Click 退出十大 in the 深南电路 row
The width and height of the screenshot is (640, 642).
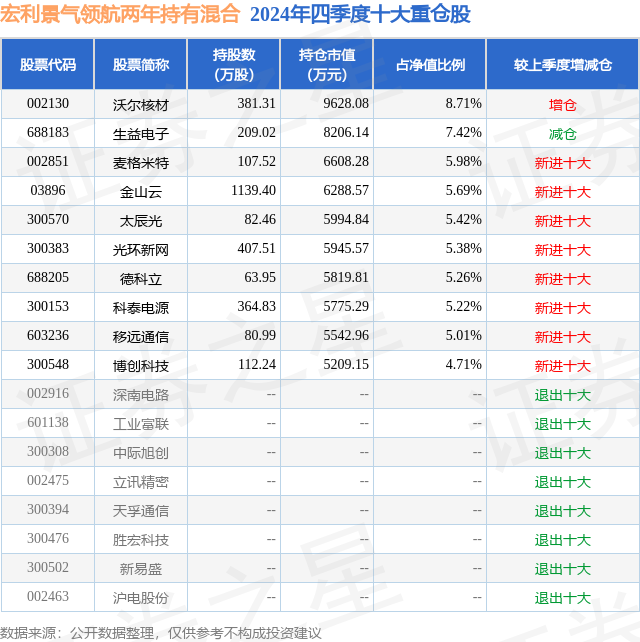pyautogui.click(x=563, y=396)
